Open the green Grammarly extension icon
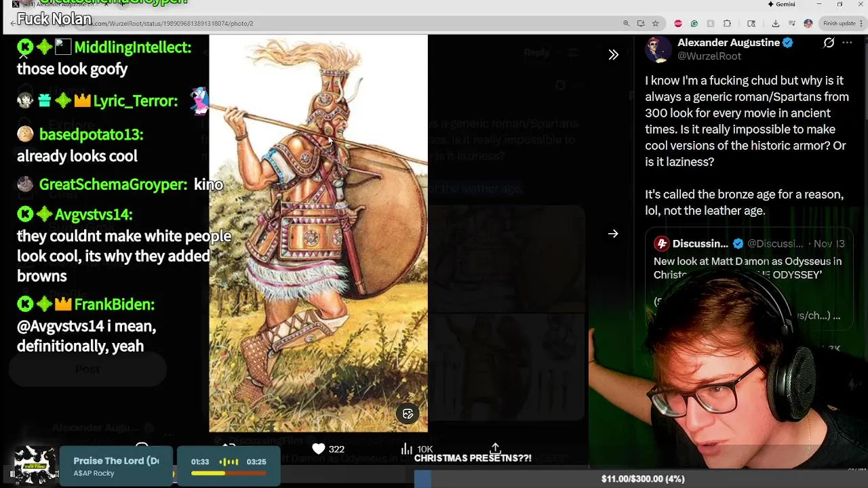The height and width of the screenshot is (488, 868). [x=694, y=23]
